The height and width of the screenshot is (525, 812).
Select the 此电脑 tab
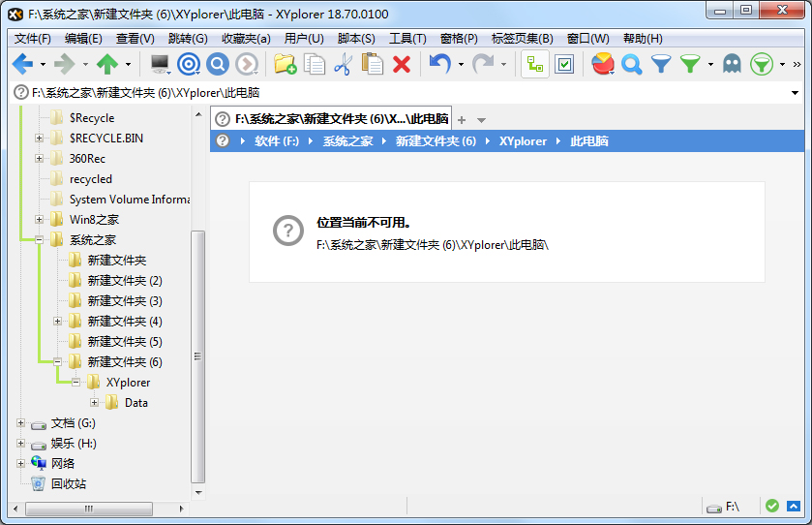click(x=331, y=119)
